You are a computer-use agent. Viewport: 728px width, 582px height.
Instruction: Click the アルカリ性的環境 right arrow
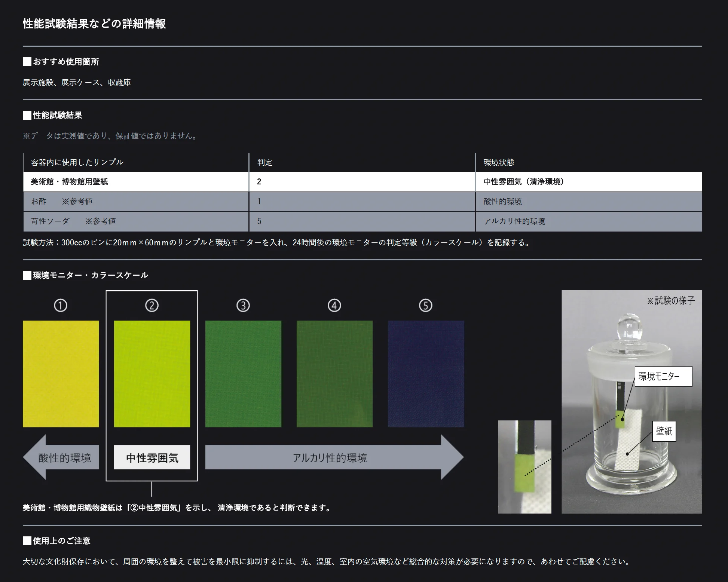(x=334, y=457)
